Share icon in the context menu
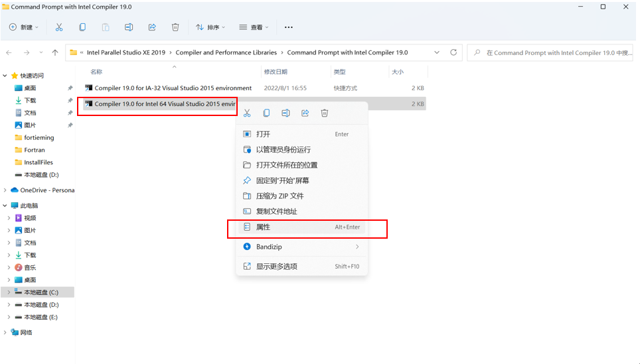640x364 pixels. coord(305,113)
